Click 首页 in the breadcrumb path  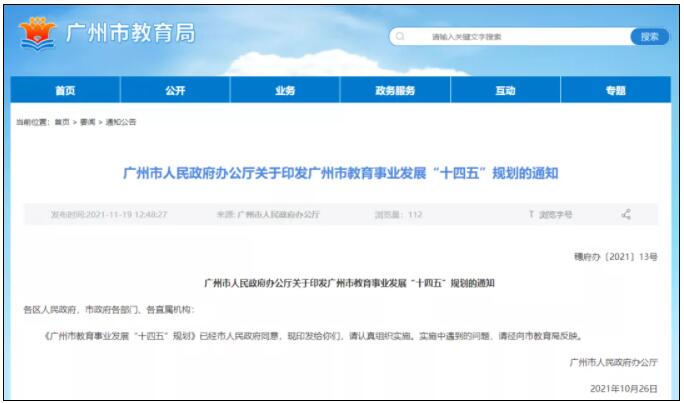tap(62, 122)
